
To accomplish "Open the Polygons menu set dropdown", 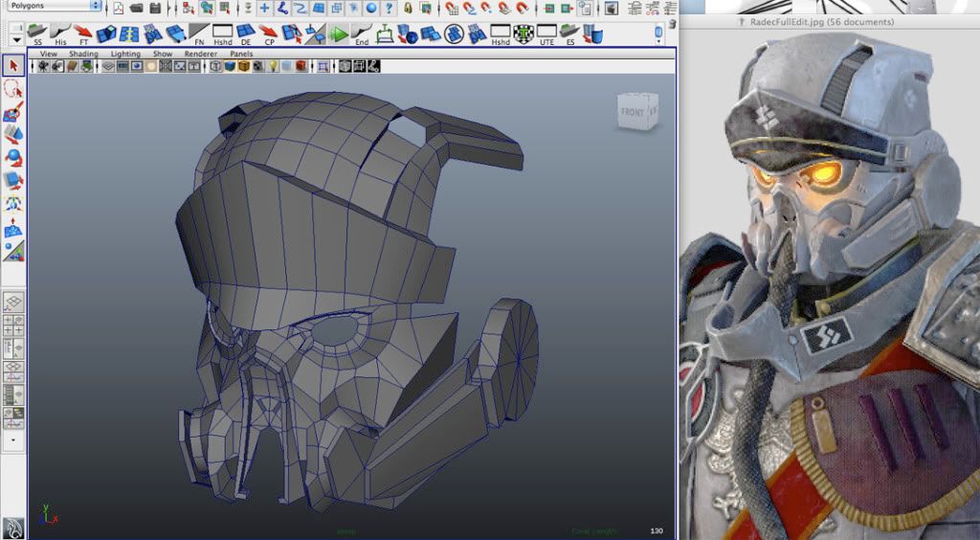I will click(54, 6).
